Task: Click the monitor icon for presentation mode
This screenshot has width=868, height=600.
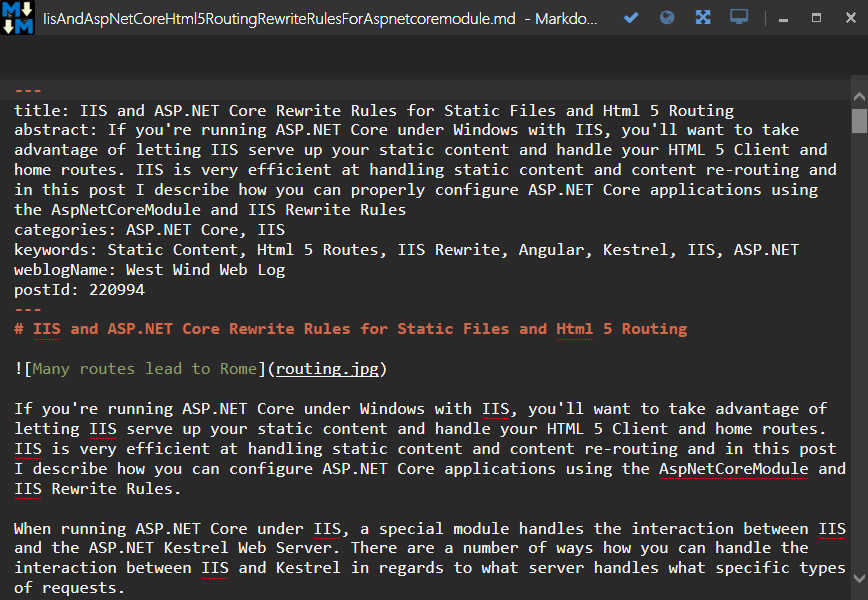Action: 739,18
